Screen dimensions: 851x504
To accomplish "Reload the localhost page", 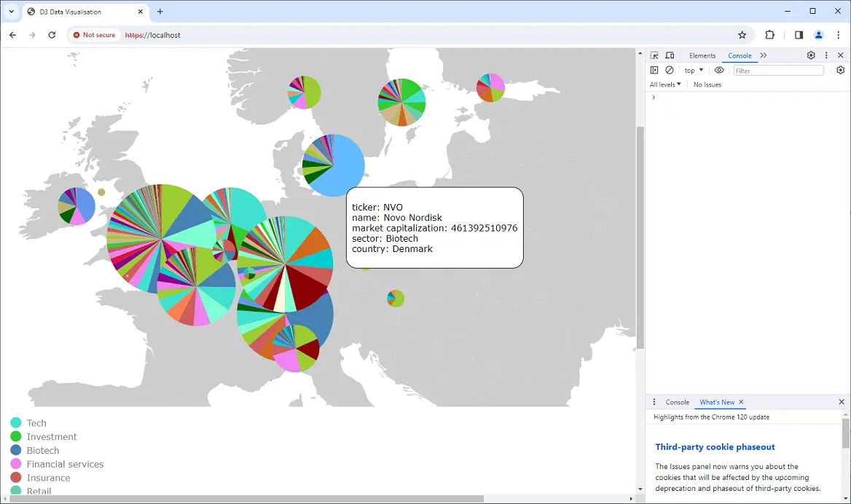I will (x=52, y=35).
